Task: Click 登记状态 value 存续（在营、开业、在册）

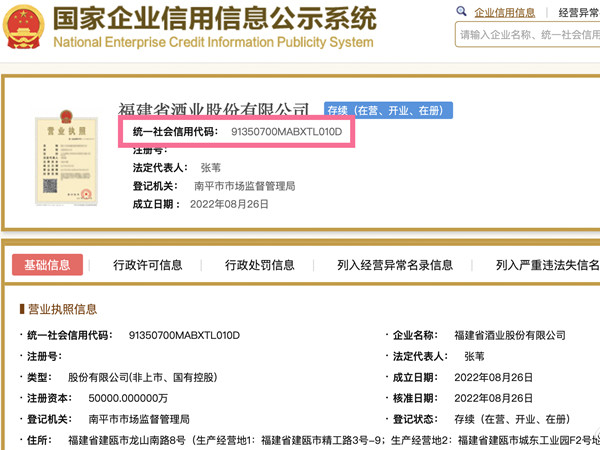Action: pyautogui.click(x=512, y=419)
